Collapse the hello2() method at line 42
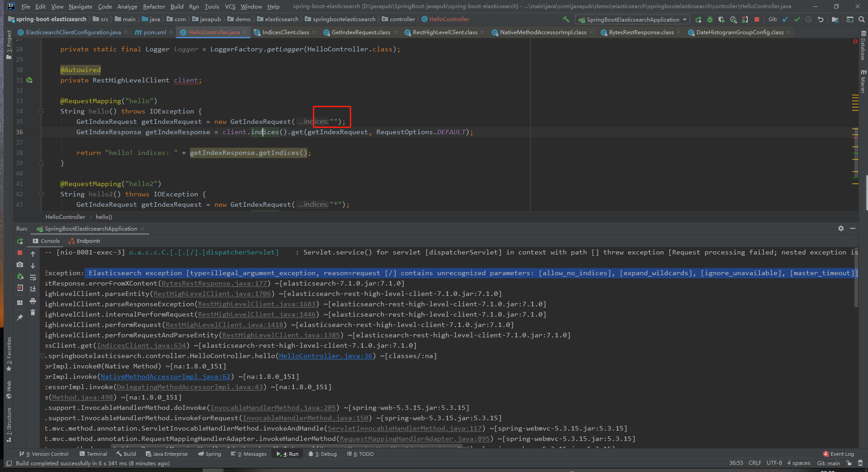 click(x=41, y=194)
